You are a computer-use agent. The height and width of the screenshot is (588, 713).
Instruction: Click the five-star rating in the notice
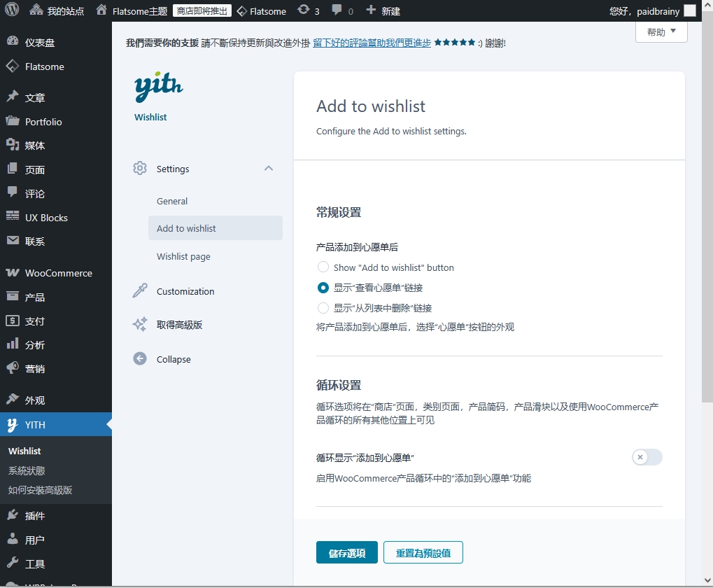[455, 42]
